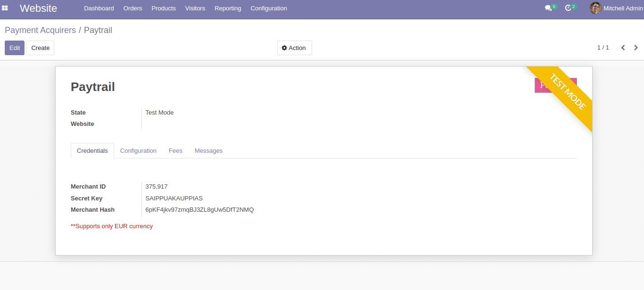This screenshot has height=290, width=644.
Task: Switch to the Fees tab
Action: 175,151
